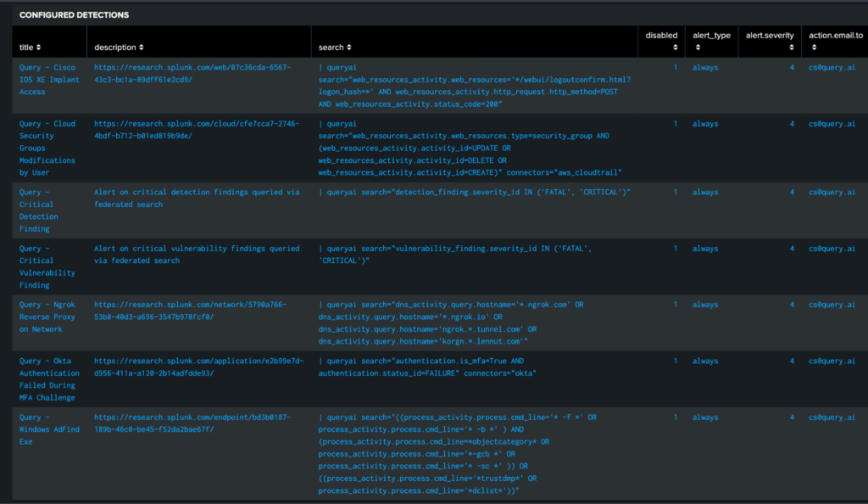
Task: Sort table by title column arrow icon
Action: pos(38,48)
